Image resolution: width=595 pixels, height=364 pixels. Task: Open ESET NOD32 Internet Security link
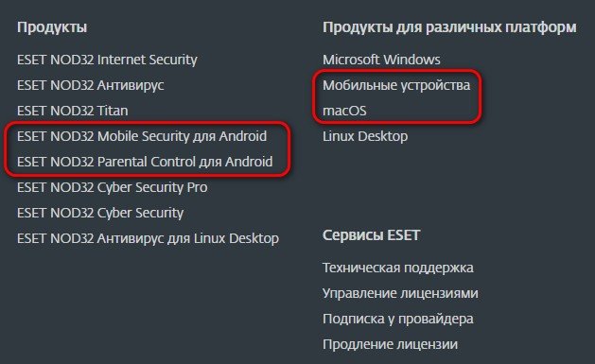(x=107, y=61)
